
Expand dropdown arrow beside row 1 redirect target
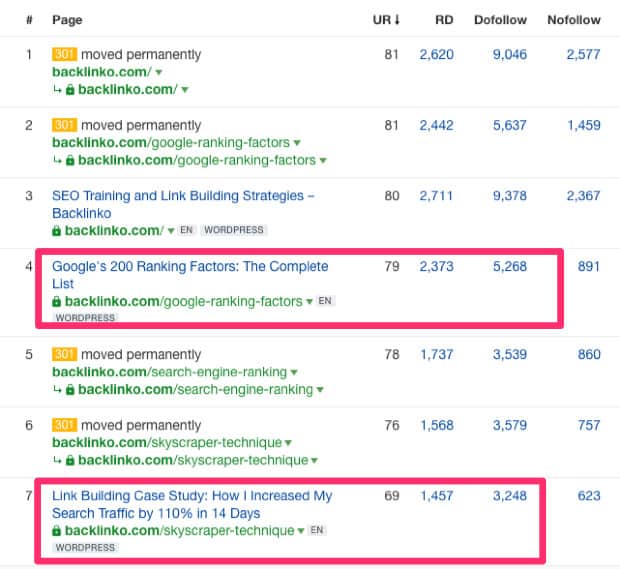coord(185,90)
